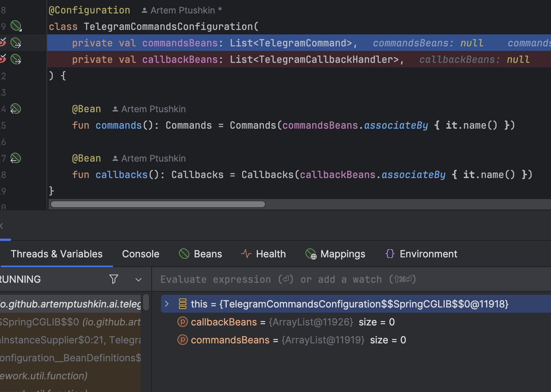Switch to the Environment tab
The image size is (551, 392).
point(421,254)
